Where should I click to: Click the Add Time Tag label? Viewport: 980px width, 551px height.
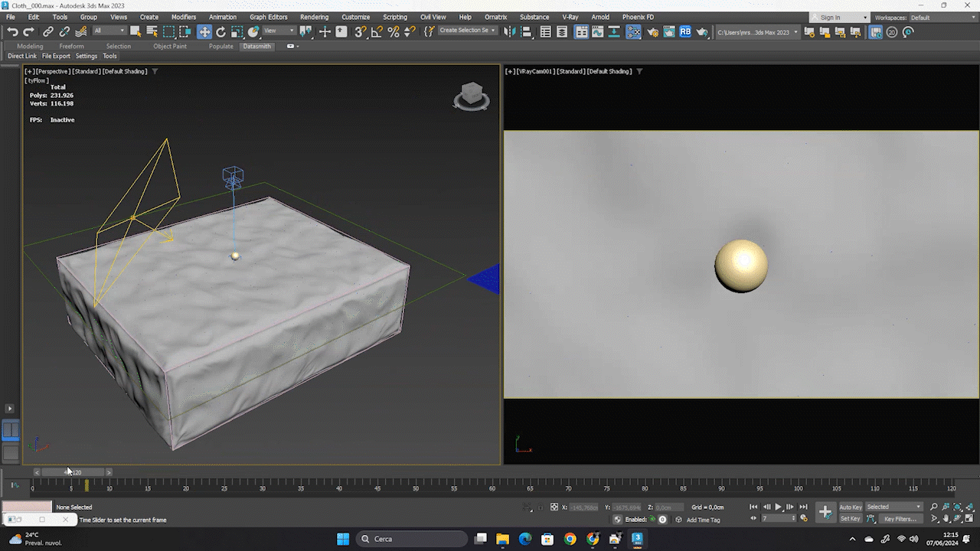(703, 520)
